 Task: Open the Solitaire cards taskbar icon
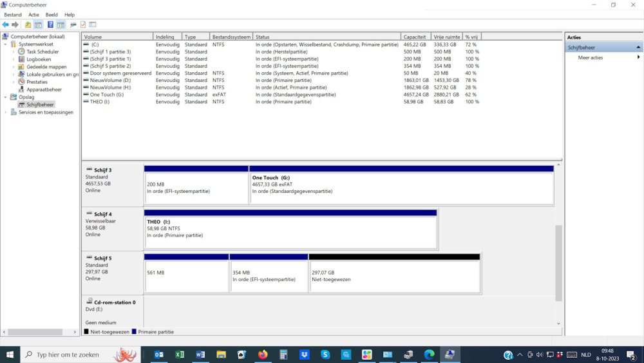[x=242, y=355]
